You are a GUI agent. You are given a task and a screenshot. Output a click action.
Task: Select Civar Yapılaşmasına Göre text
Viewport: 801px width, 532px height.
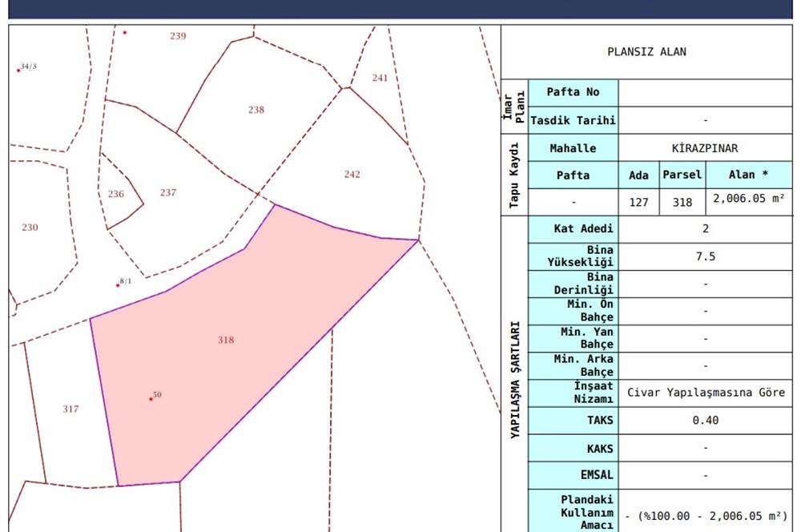pos(705,393)
